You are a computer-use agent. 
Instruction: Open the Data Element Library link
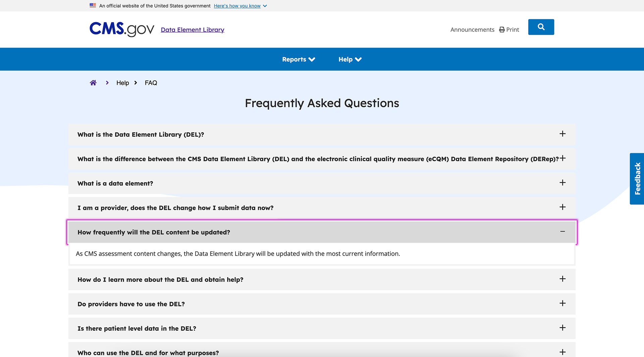click(193, 30)
